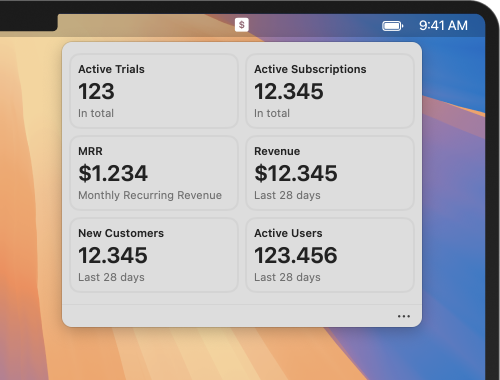Viewport: 500px width, 380px height.
Task: Click the 12.345 New Customers value
Action: [113, 255]
